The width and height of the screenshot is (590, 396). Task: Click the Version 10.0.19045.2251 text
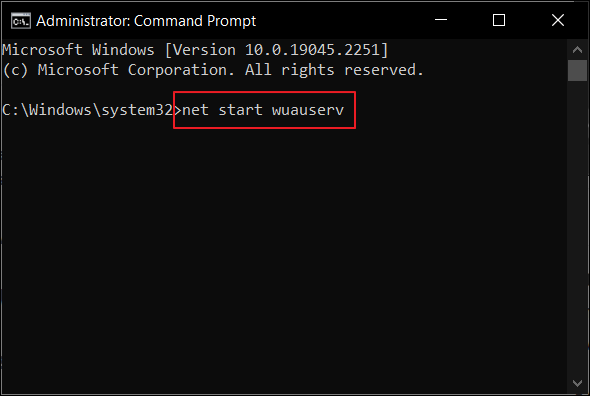coord(276,50)
